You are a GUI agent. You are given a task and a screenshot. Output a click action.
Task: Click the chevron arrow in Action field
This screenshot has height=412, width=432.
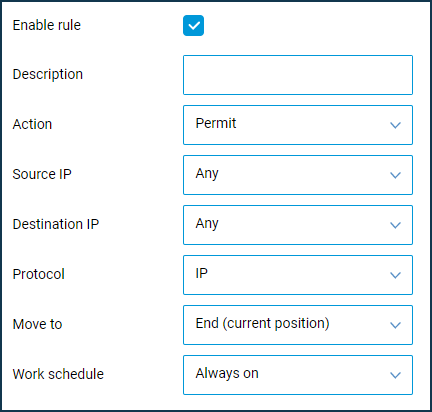tap(395, 125)
